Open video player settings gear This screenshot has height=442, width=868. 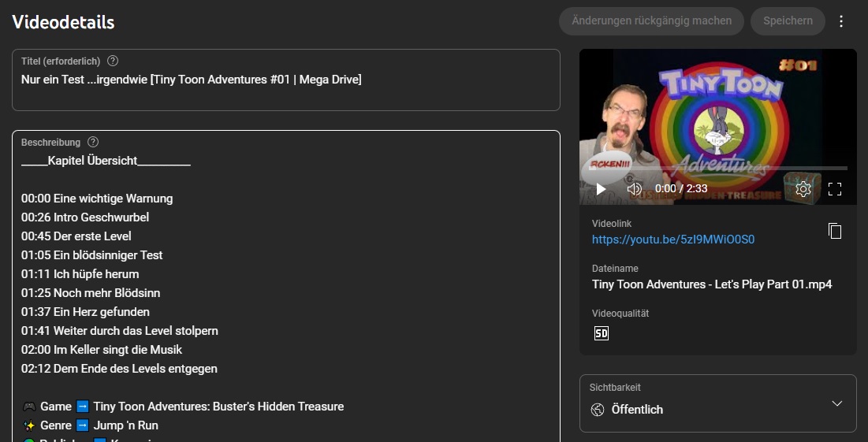pos(803,189)
